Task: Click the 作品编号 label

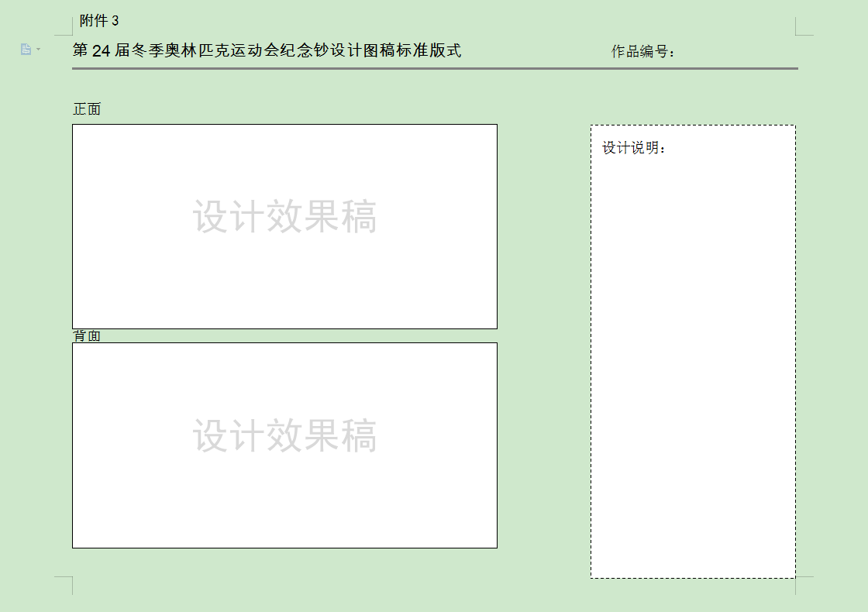Action: pos(643,51)
